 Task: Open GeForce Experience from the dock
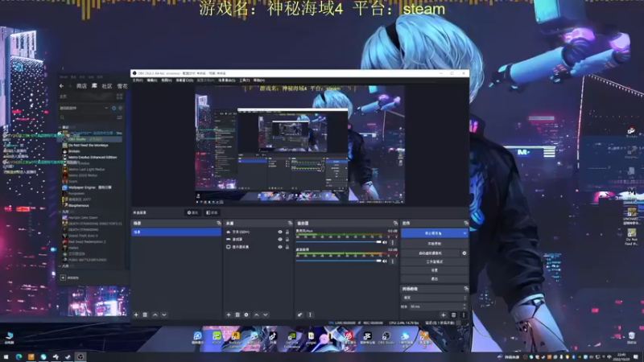coord(292,337)
